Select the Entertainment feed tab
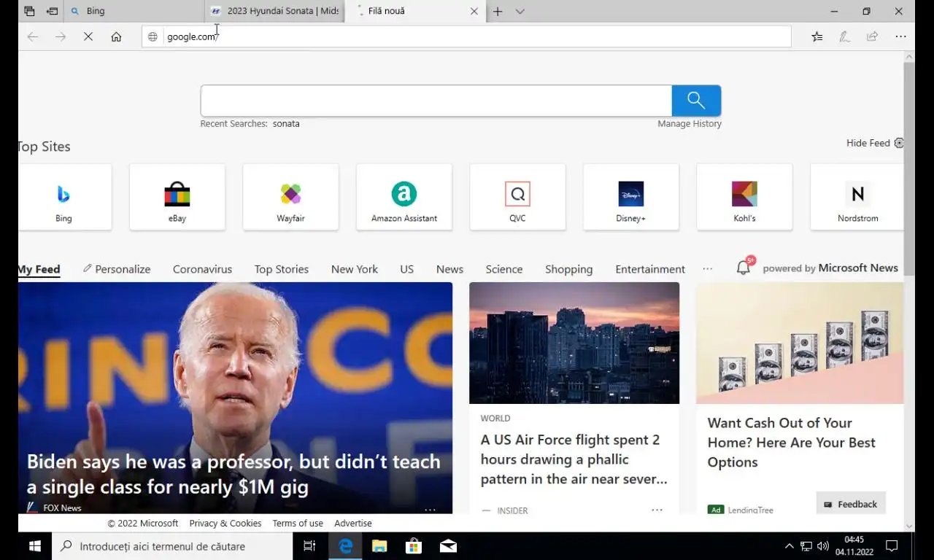 [650, 269]
